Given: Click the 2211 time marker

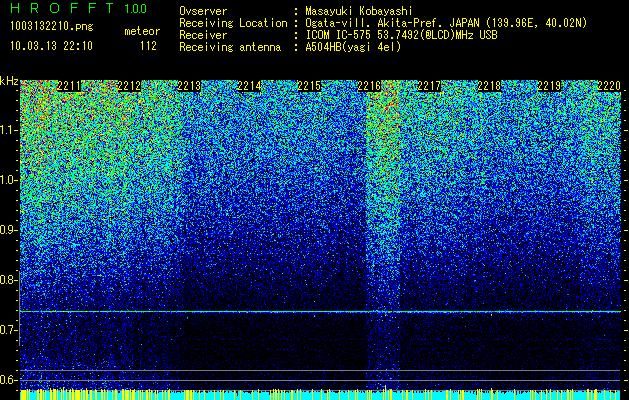Looking at the screenshot, I should tap(69, 86).
